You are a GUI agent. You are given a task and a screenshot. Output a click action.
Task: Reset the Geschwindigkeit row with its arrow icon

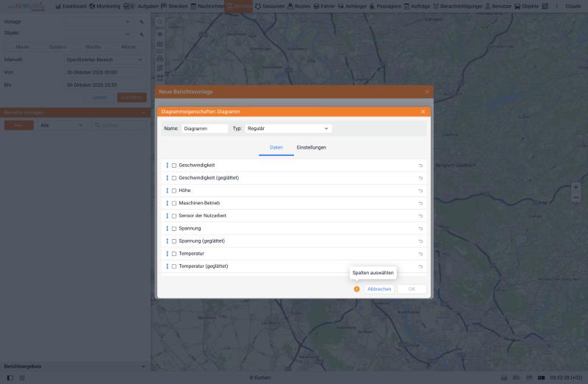point(420,166)
